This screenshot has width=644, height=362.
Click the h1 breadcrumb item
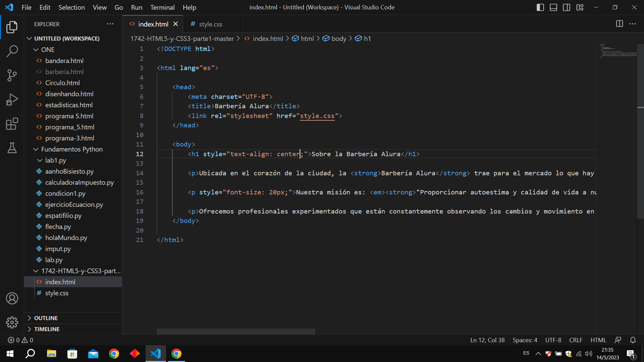[363, 39]
